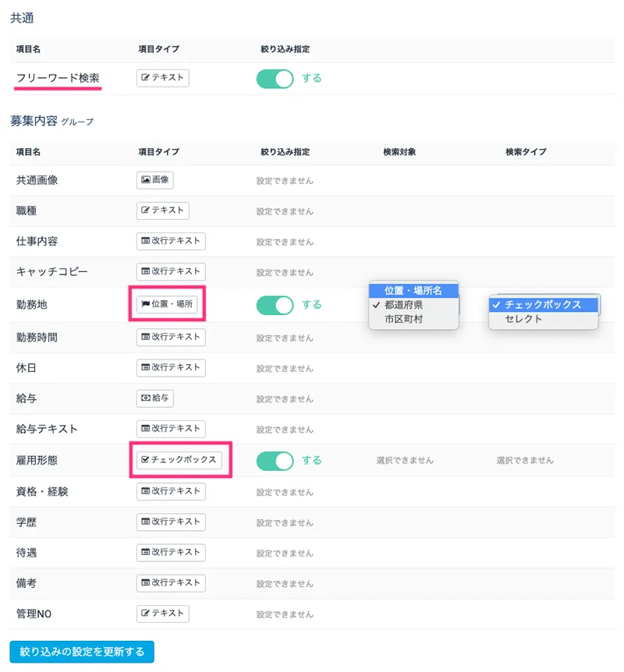Viewport: 624px width, 672px height.
Task: Select 位置・場所名 in search target dropdown
Action: coord(413,291)
